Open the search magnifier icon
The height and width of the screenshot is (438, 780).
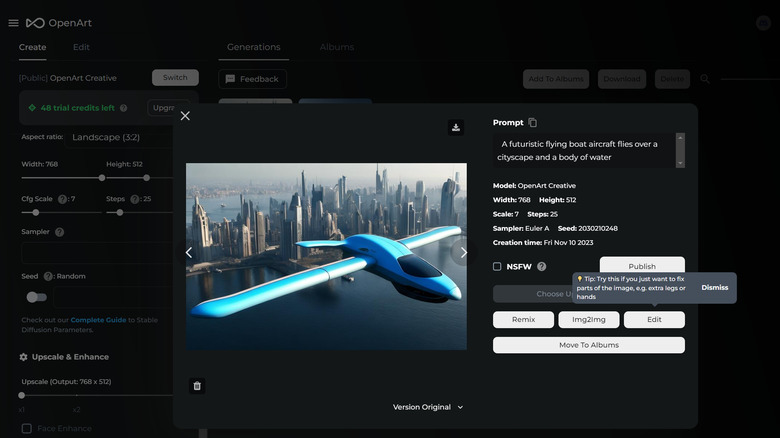tap(705, 79)
